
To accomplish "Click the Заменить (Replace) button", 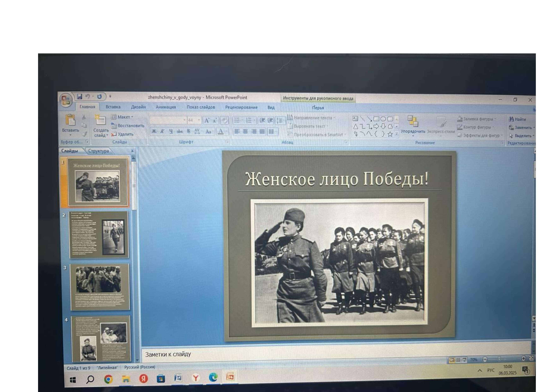I will click(x=521, y=128).
